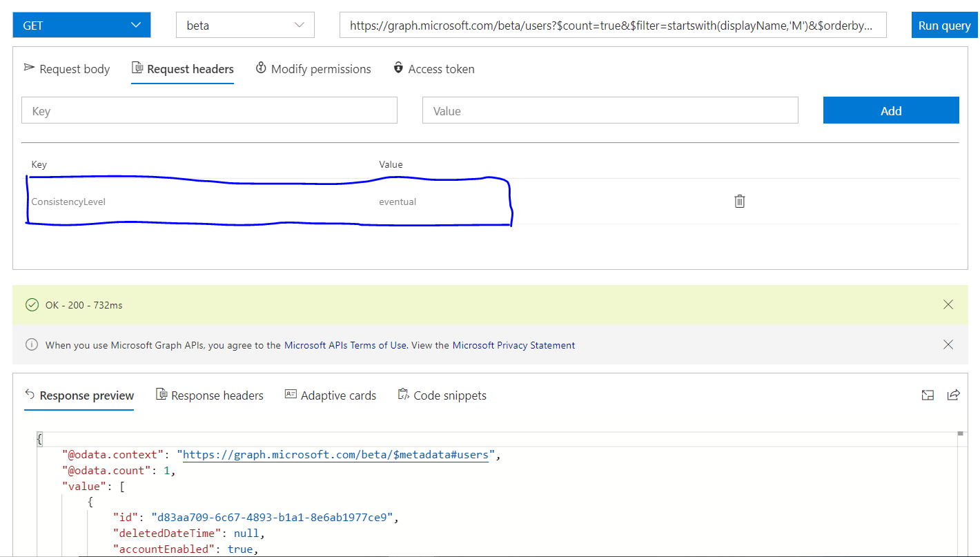This screenshot has width=980, height=557.
Task: Select the eventual header value text
Action: click(398, 202)
